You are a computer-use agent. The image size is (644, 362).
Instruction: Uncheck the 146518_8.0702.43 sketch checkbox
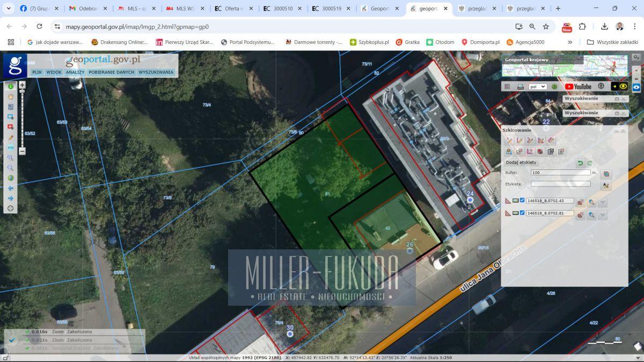[x=522, y=201]
